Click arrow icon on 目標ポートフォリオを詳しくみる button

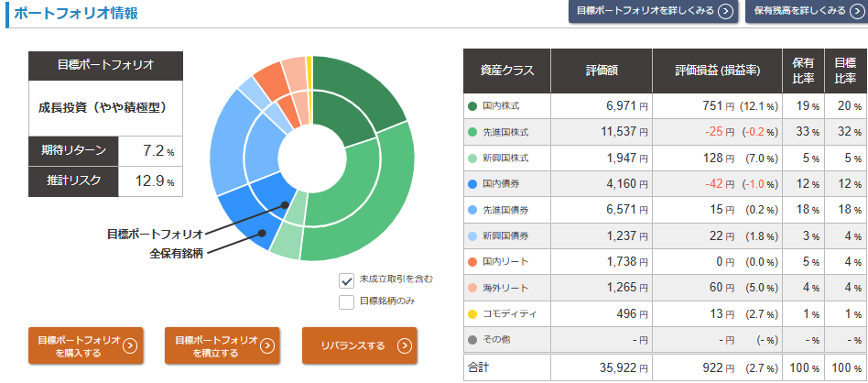tap(725, 12)
